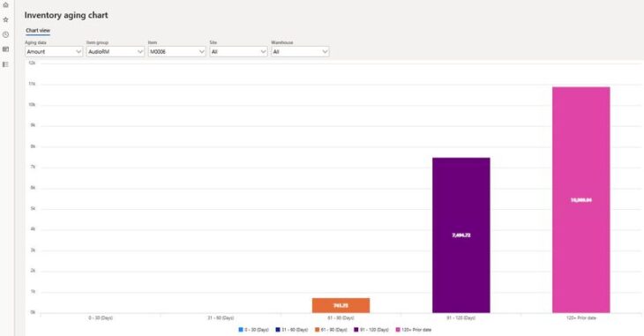This screenshot has height=336, width=644.
Task: Click the orange 61-90 days bar
Action: (x=341, y=305)
